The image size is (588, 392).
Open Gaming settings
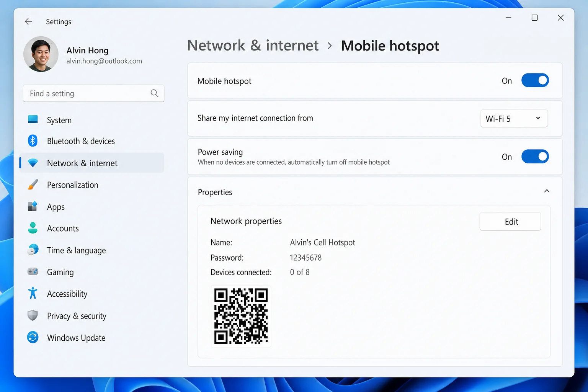[92, 272]
